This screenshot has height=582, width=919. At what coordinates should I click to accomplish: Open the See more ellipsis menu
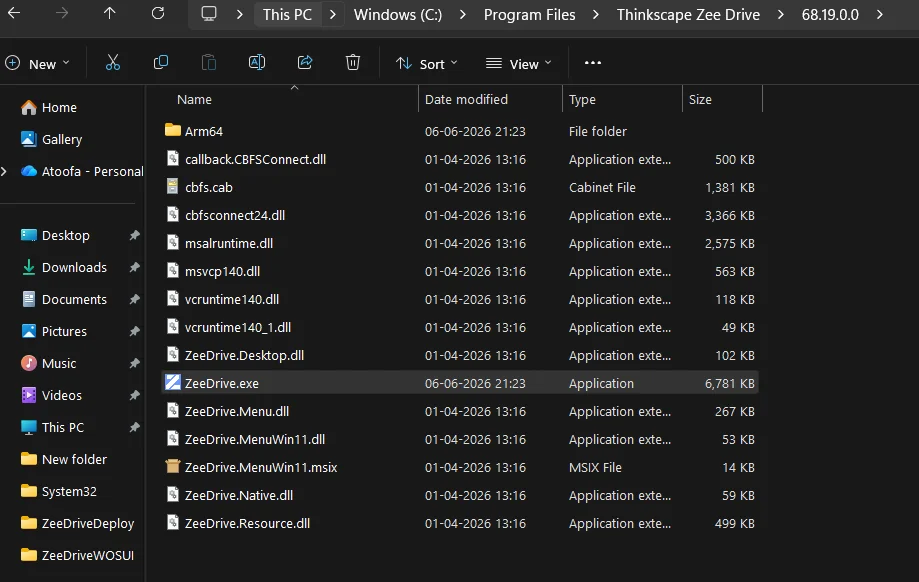(x=593, y=63)
